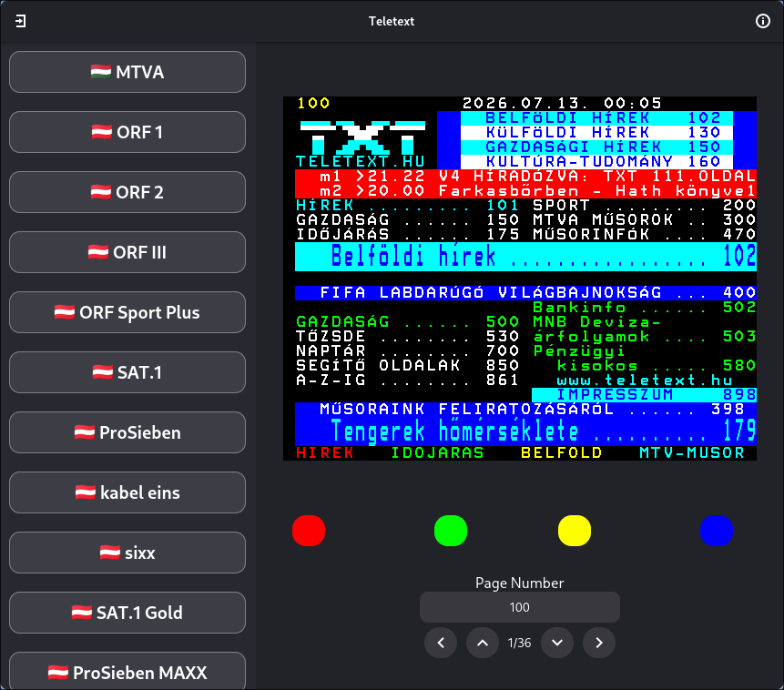784x690 pixels.
Task: Select the SAT.1 channel
Action: pos(127,372)
